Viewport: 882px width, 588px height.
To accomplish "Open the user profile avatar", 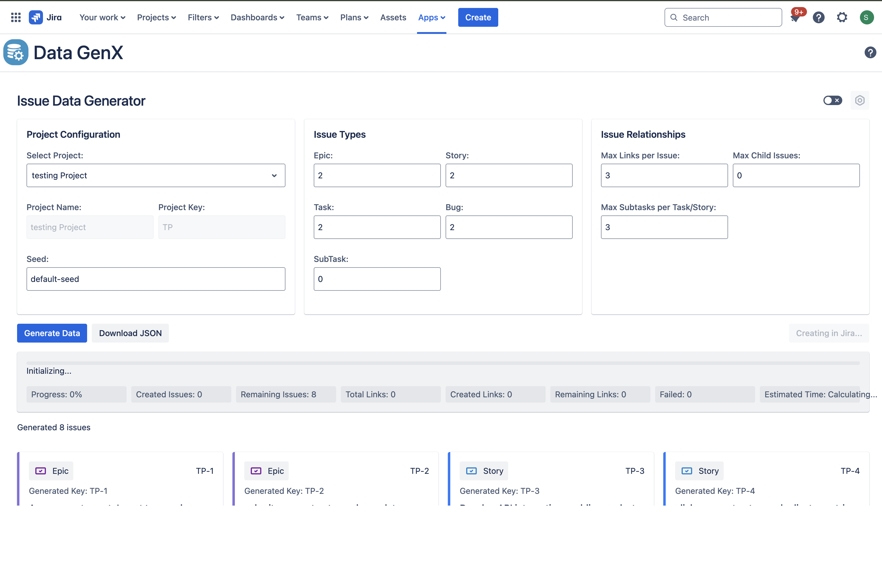I will point(866,17).
